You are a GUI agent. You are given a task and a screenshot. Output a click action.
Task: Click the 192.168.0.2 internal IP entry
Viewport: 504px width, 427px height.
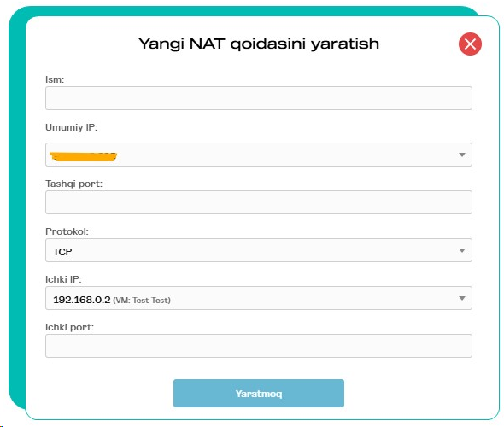point(82,300)
